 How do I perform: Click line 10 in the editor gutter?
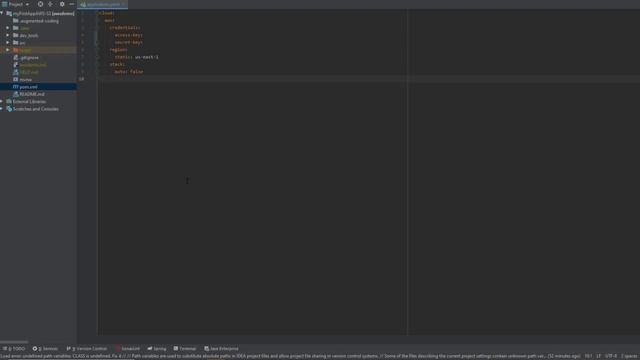[x=82, y=79]
